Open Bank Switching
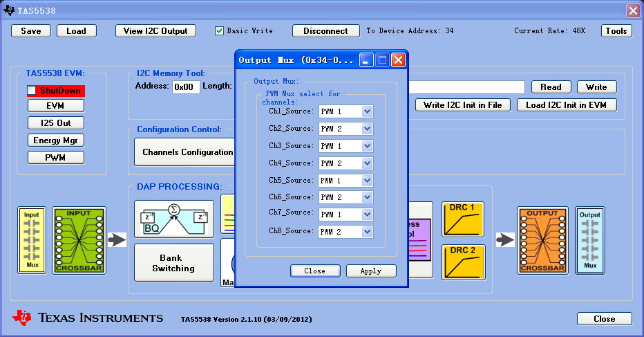The height and width of the screenshot is (337, 644). 174,263
